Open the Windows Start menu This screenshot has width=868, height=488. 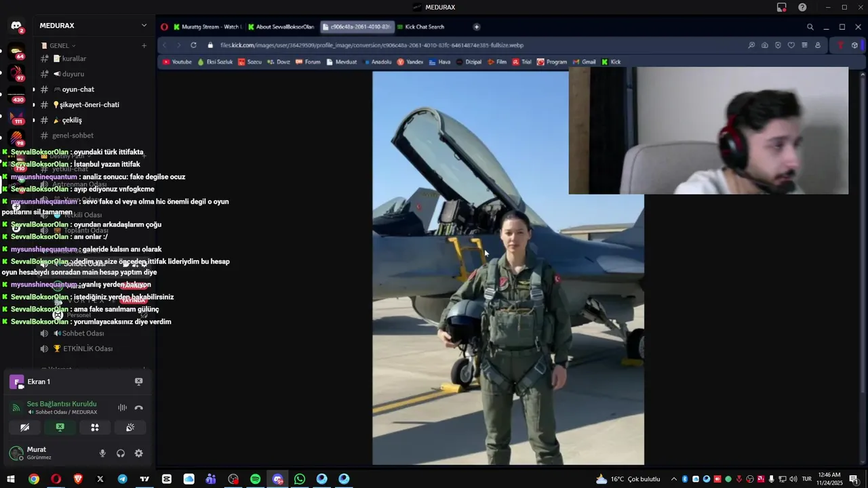click(11, 479)
